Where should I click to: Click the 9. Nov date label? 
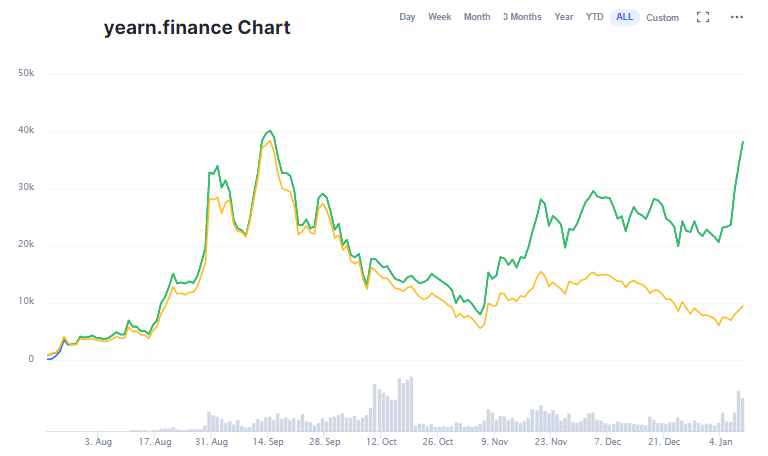(495, 441)
